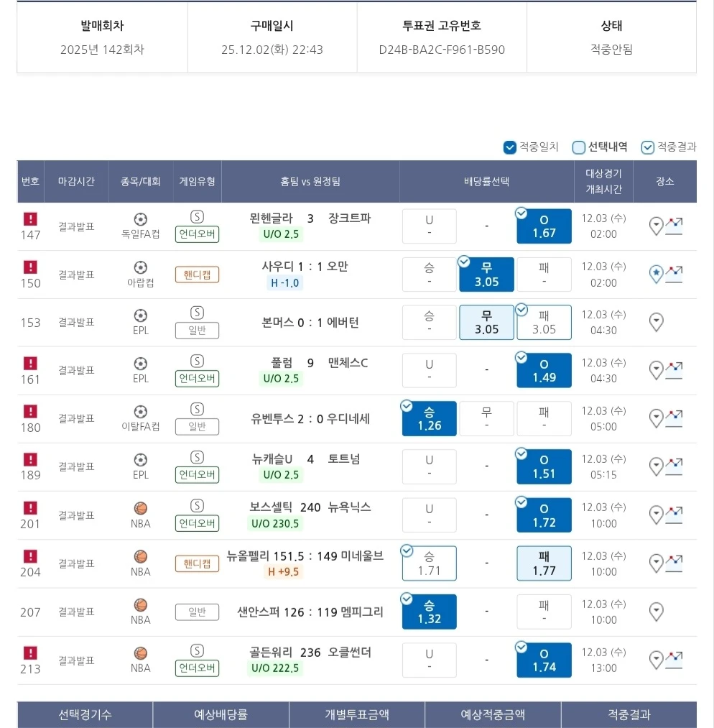
Task: Enable the 선택내역 checkbox
Action: [x=579, y=147]
